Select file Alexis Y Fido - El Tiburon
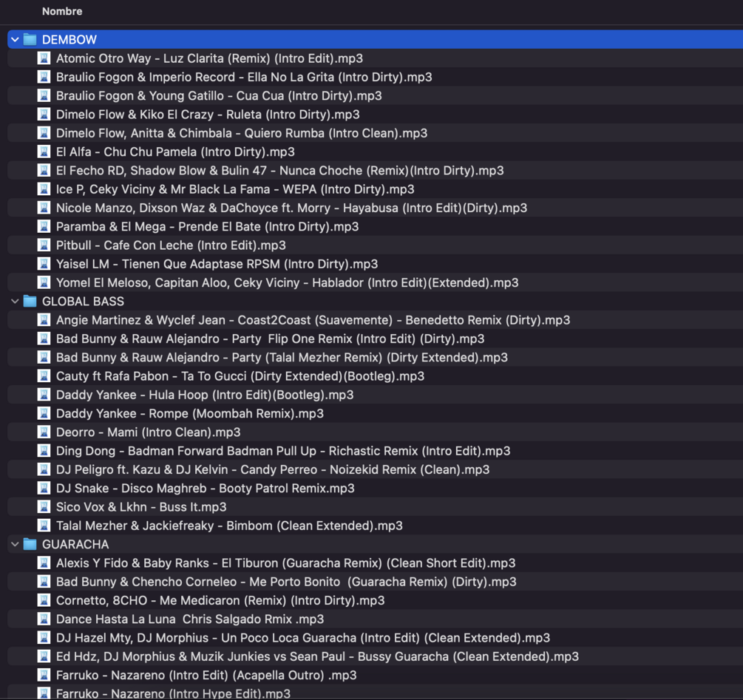The width and height of the screenshot is (743, 700). pos(285,563)
